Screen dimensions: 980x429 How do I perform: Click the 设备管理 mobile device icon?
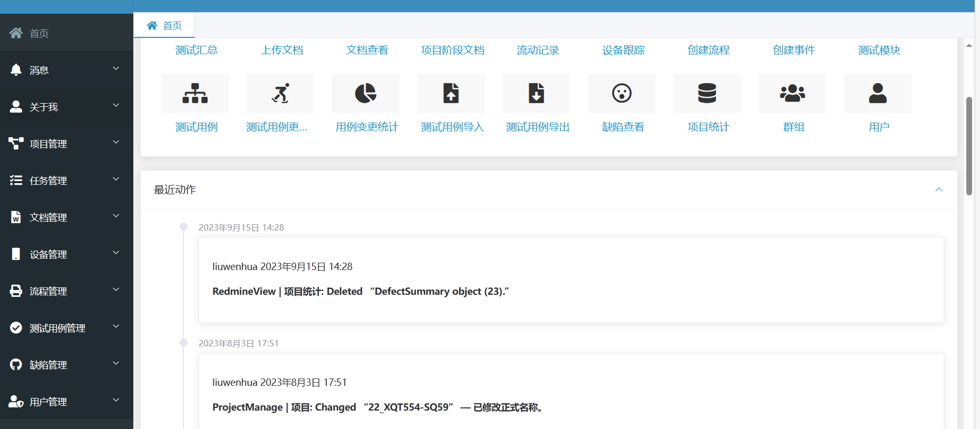(16, 254)
